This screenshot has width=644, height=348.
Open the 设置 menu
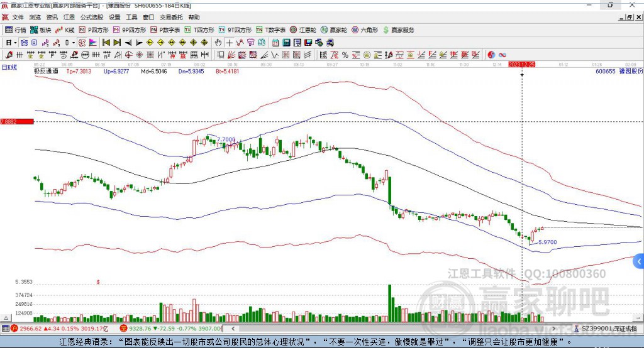(x=114, y=17)
